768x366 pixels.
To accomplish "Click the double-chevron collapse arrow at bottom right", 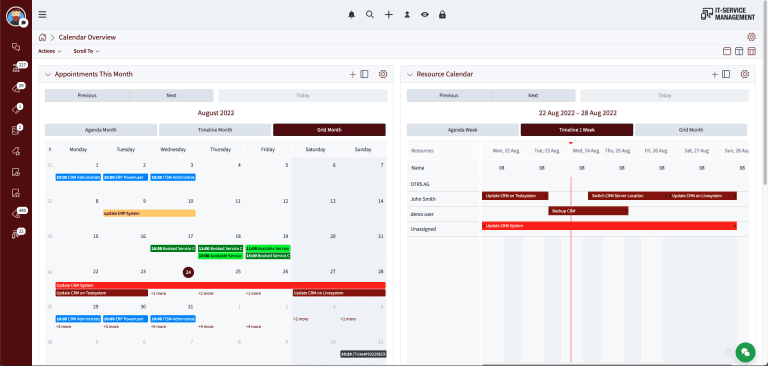I will [728, 352].
